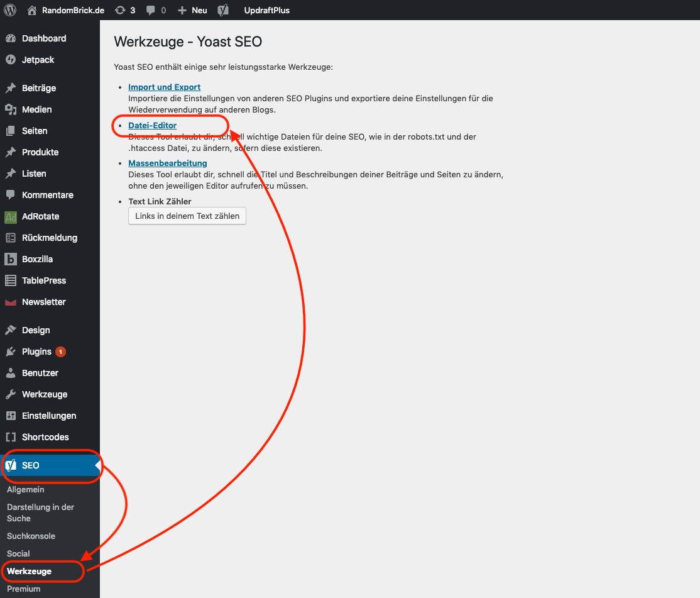
Task: Open the Massenbearbeitung tool link
Action: click(x=167, y=163)
